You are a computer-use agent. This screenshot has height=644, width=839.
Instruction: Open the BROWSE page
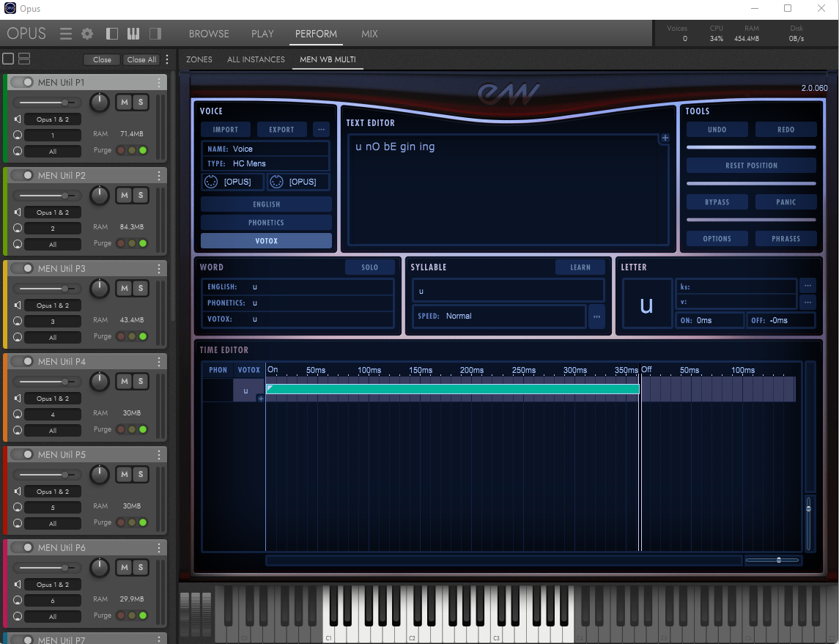209,34
